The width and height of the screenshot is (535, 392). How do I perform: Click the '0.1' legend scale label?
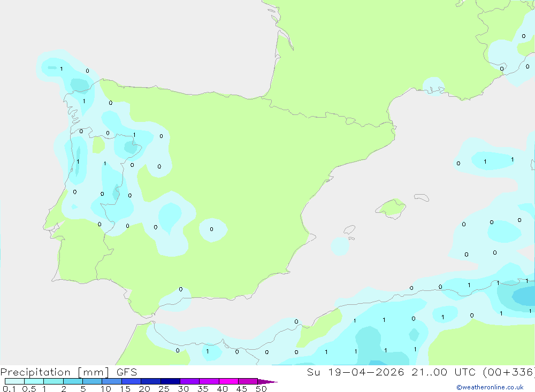(9, 389)
